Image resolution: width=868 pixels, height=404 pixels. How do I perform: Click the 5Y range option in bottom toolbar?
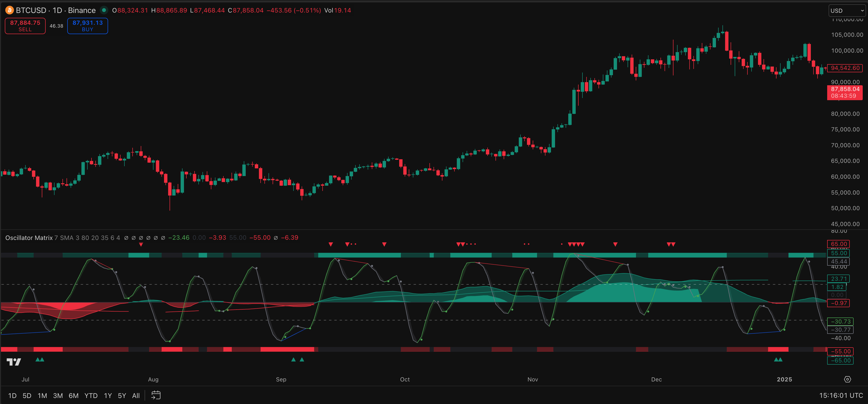pos(122,395)
